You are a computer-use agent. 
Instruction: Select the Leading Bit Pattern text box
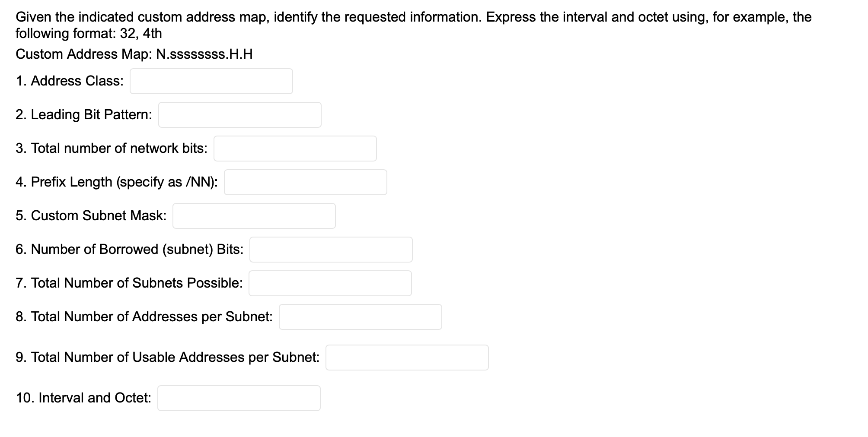[239, 114]
